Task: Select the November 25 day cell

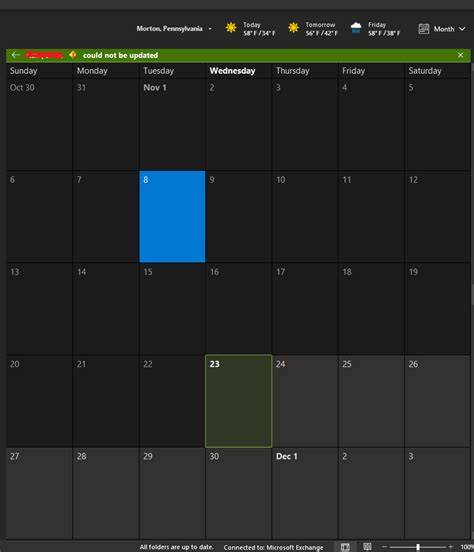Action: pyautogui.click(x=371, y=401)
